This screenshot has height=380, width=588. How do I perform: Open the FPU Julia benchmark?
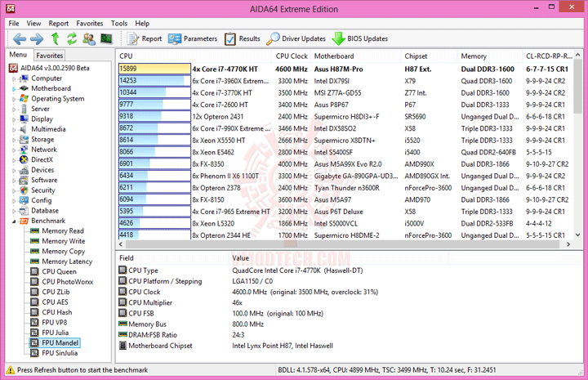[x=56, y=333]
